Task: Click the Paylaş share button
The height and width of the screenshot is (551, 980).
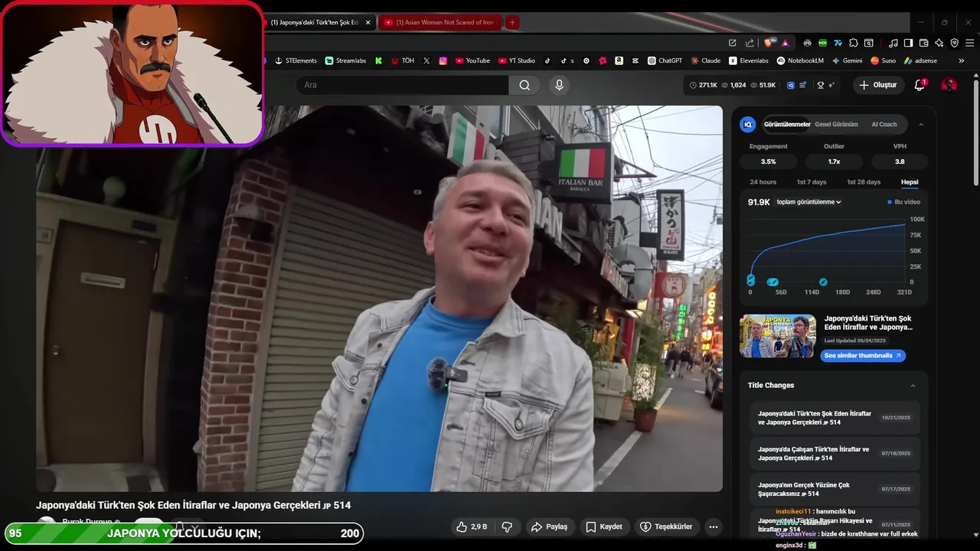Action: 549,527
